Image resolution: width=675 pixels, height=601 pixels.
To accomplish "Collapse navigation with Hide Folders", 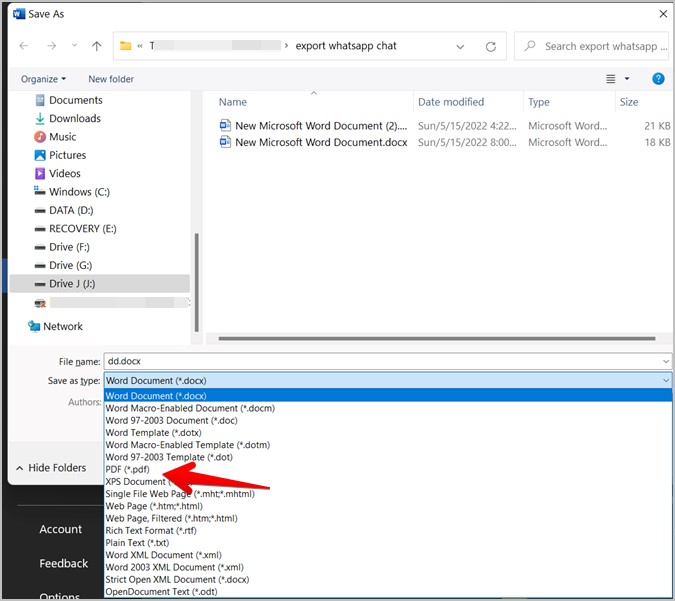I will click(x=50, y=468).
